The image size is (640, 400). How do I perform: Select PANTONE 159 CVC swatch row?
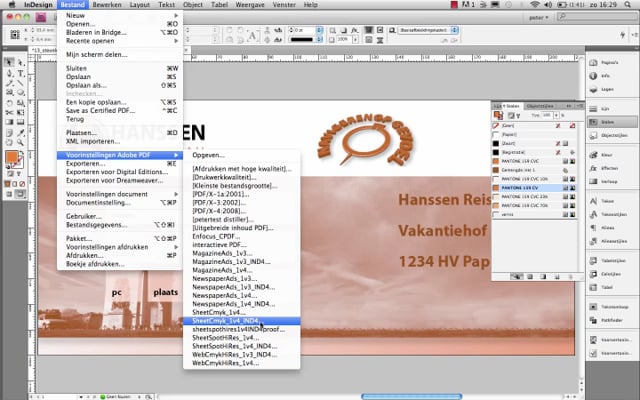tap(535, 161)
